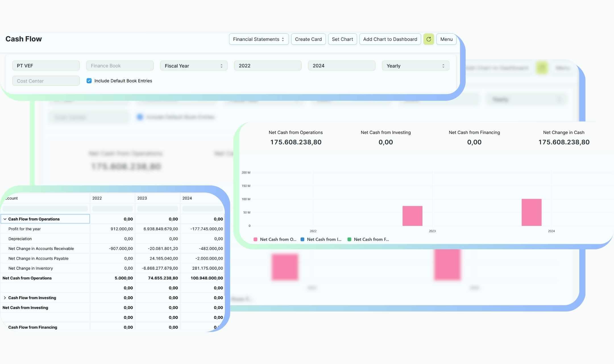
Task: Click the green refresh icon button
Action: (x=428, y=39)
